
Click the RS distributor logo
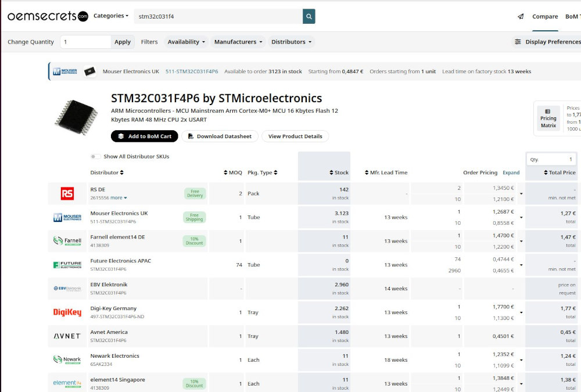tap(67, 193)
